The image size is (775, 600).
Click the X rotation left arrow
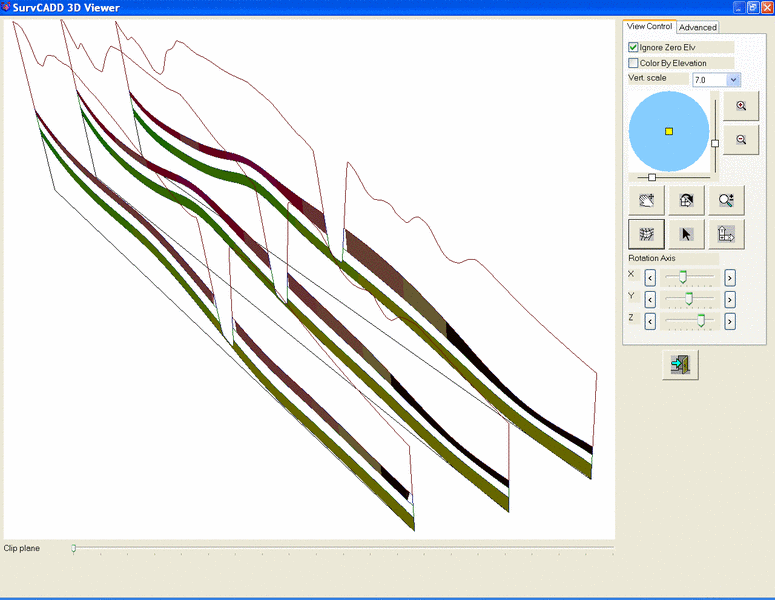(650, 278)
